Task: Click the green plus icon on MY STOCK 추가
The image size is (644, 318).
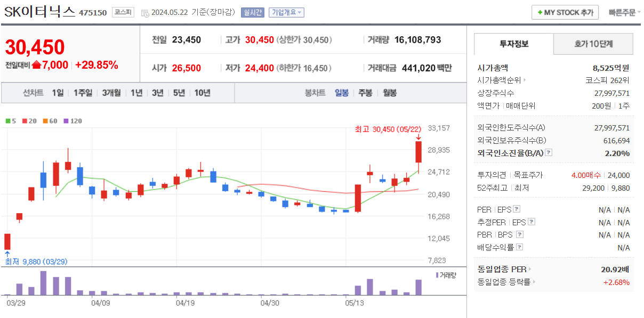Action: click(540, 12)
